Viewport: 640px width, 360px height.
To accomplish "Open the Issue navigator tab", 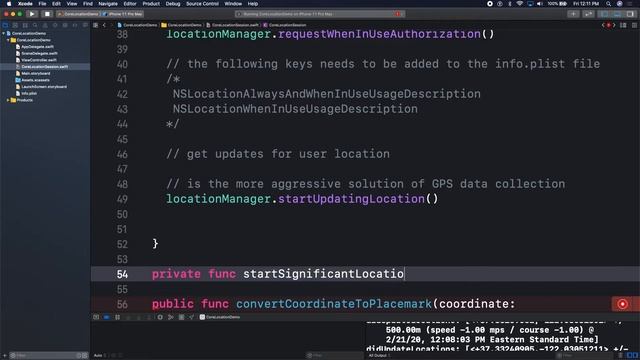I will click(45, 25).
